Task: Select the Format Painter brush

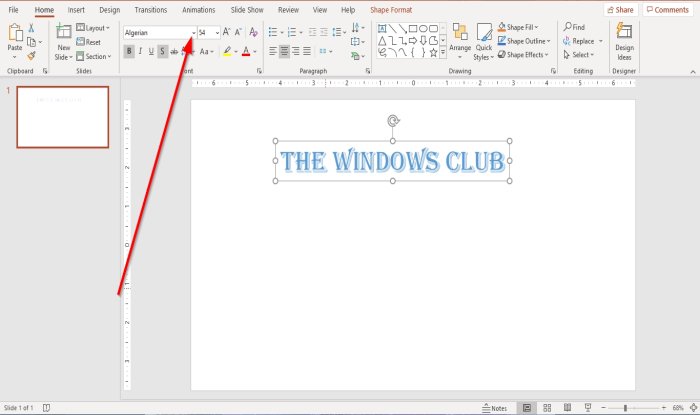Action: (31, 56)
